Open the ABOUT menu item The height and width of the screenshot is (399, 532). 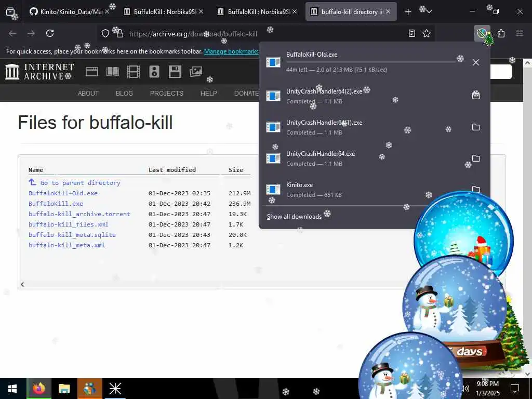click(88, 94)
